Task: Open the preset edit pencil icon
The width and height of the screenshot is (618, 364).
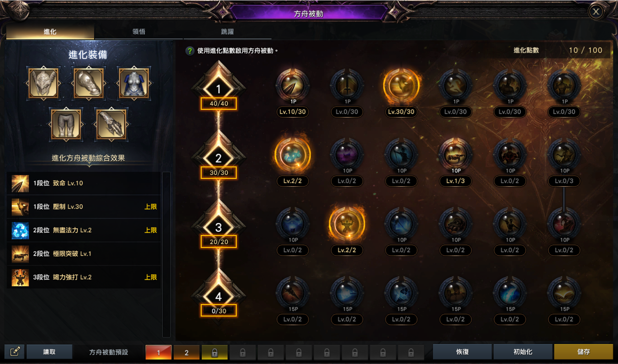Action: click(14, 352)
